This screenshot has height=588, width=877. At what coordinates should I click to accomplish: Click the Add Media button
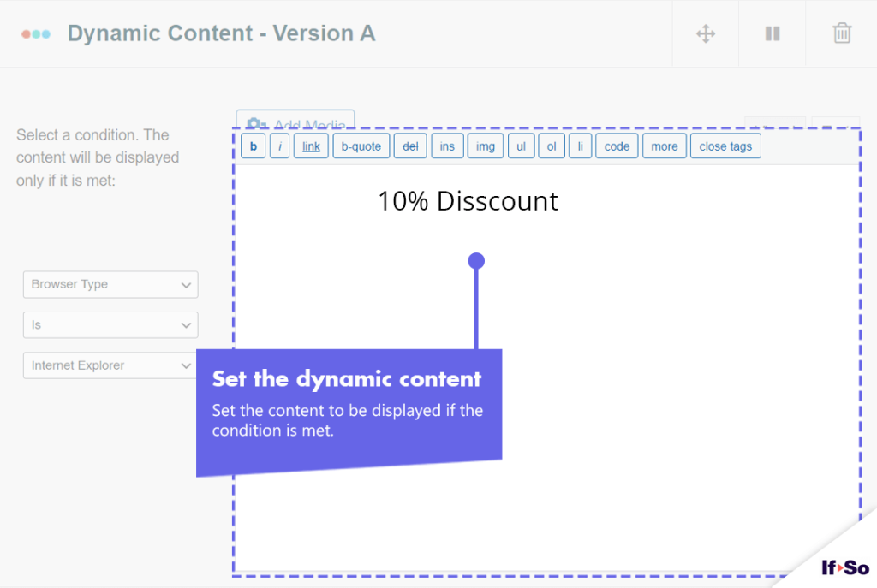pos(295,119)
